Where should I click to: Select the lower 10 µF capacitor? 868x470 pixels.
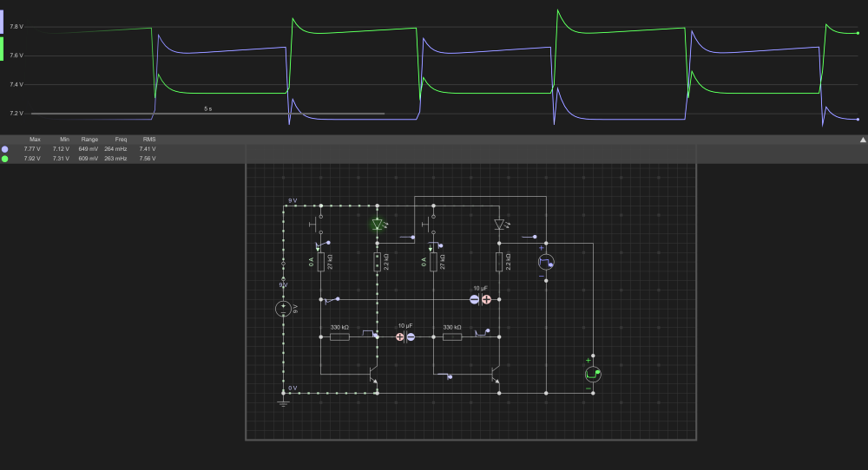(405, 336)
